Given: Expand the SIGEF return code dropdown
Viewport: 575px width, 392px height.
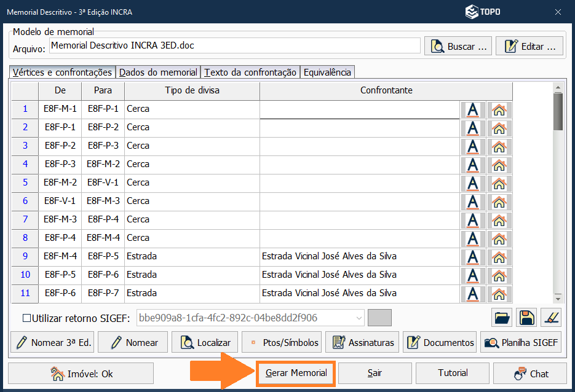Looking at the screenshot, I should pos(359,318).
